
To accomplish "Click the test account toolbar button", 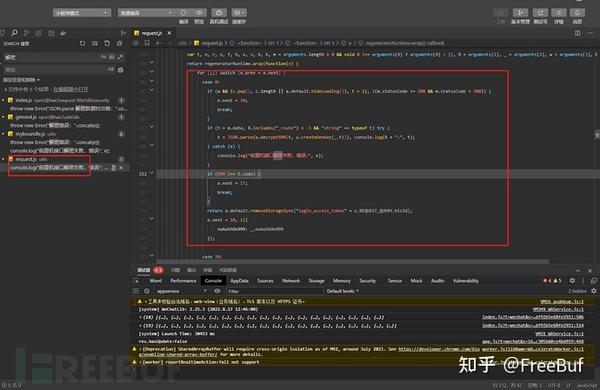I will (540, 13).
